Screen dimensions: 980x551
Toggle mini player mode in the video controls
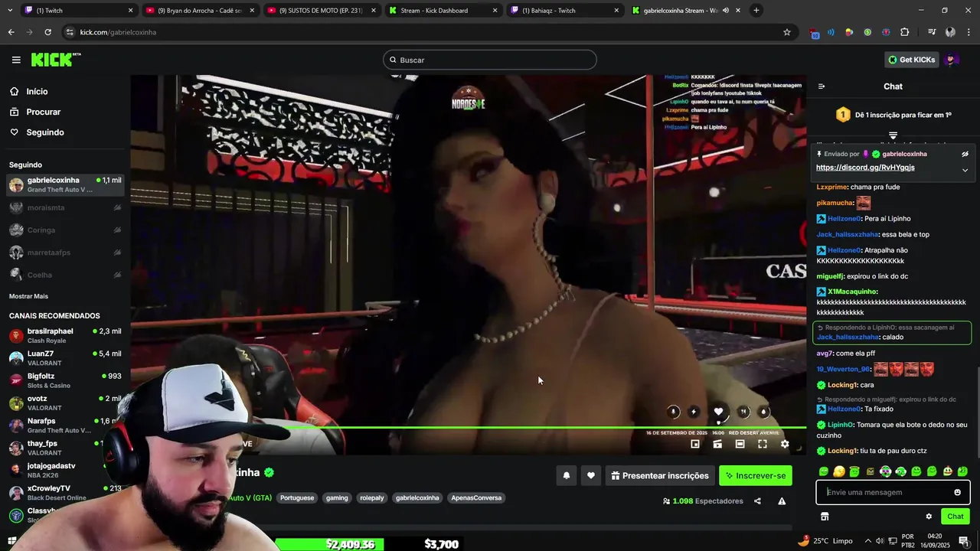[695, 444]
